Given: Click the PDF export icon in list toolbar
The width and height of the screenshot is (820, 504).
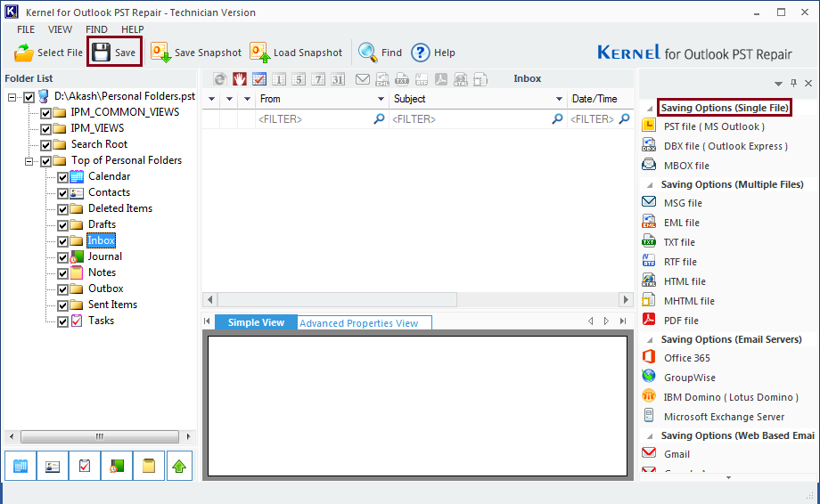Looking at the screenshot, I should point(441,79).
